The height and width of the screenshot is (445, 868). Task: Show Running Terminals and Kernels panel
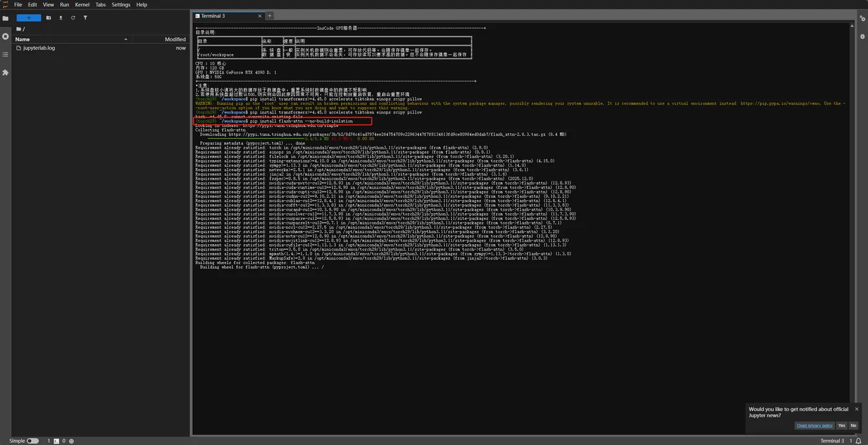point(6,37)
